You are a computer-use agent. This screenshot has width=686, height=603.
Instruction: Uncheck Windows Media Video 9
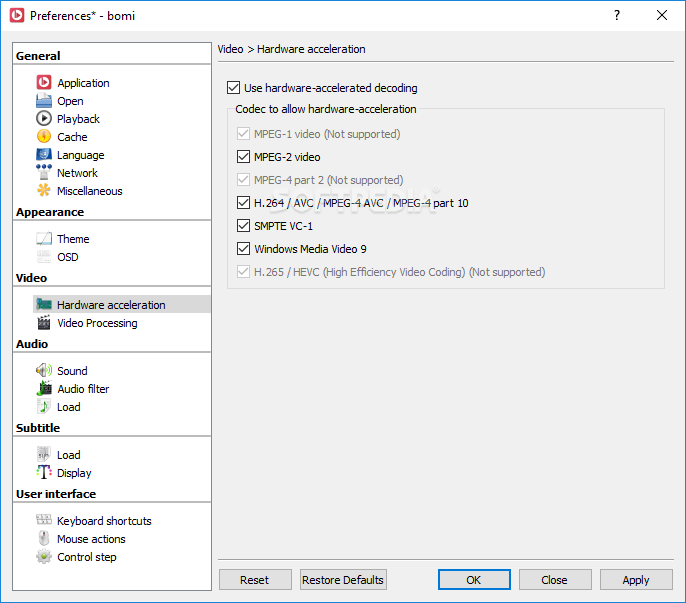tap(243, 249)
